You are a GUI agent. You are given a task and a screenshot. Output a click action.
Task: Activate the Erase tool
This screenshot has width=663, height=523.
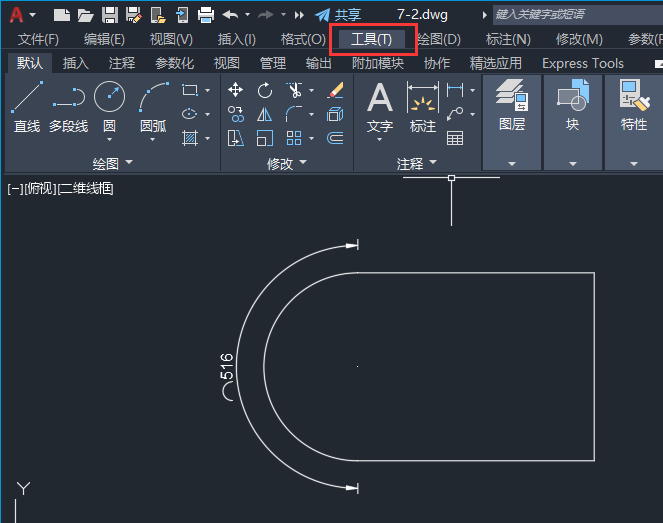pyautogui.click(x=335, y=90)
